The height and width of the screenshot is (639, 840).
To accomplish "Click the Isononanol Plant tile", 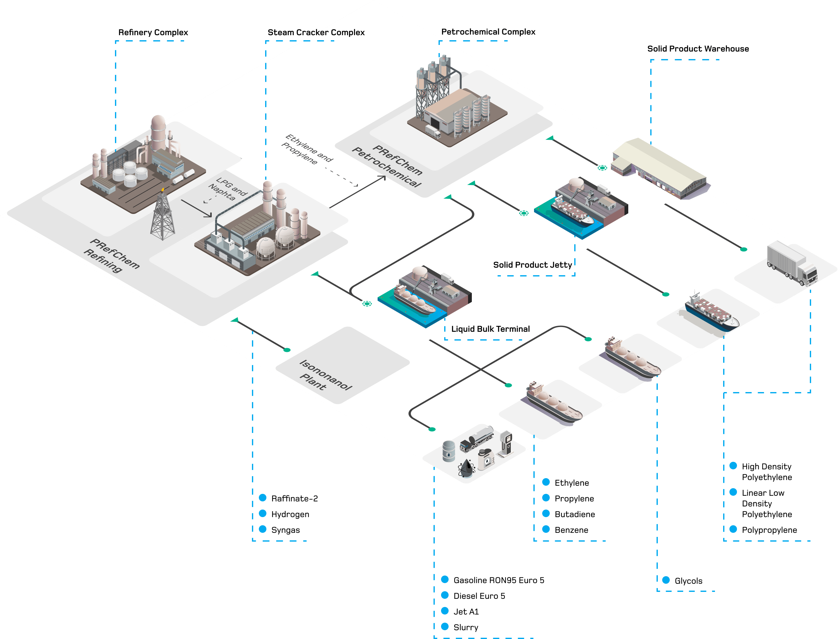I will 343,365.
